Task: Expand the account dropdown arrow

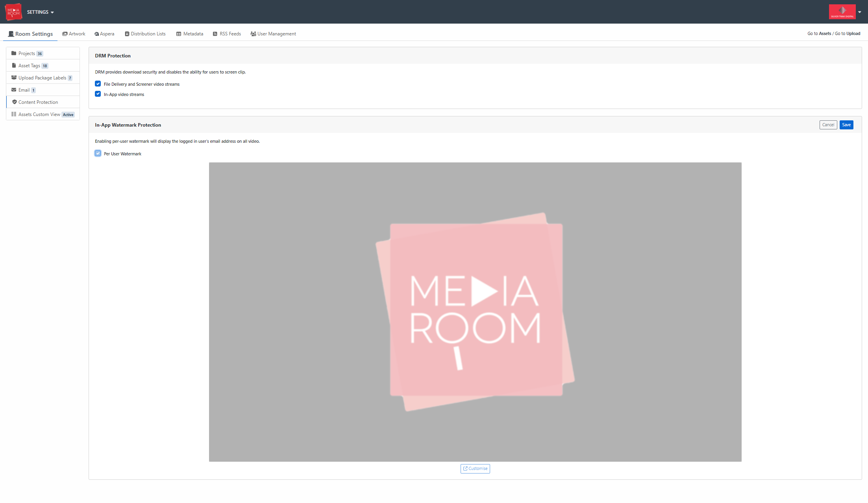Action: click(x=860, y=12)
